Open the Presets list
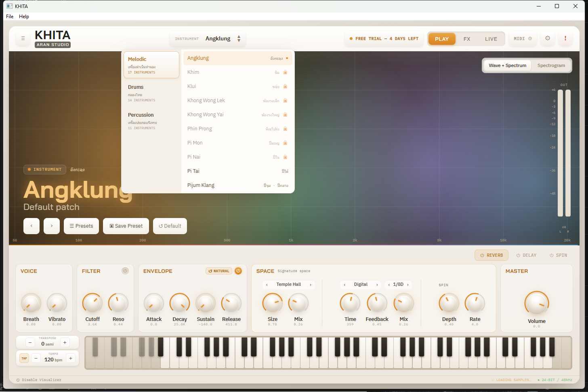This screenshot has height=392, width=588. coord(81,226)
